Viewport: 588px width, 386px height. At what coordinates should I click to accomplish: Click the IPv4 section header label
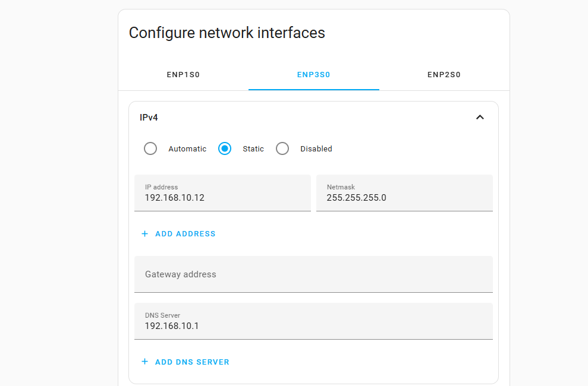149,118
